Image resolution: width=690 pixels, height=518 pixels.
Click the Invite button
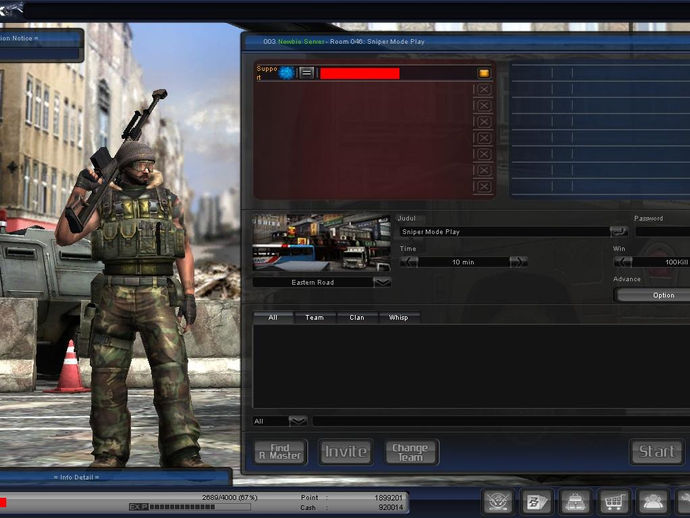tap(345, 452)
